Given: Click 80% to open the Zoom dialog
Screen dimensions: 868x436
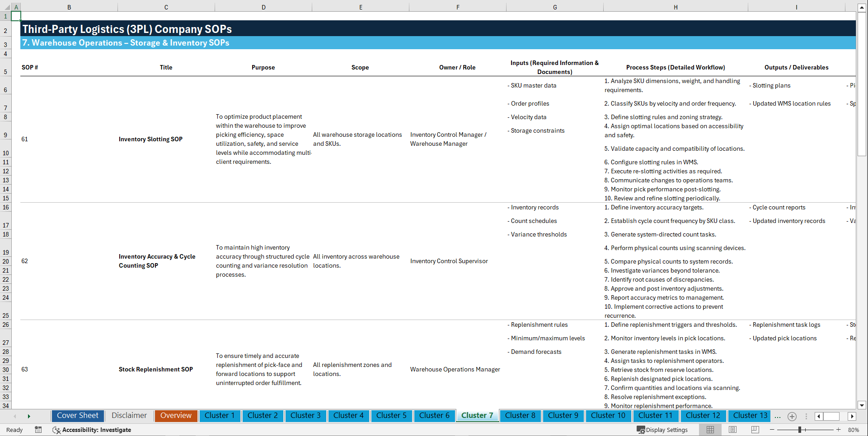Looking at the screenshot, I should coord(854,430).
